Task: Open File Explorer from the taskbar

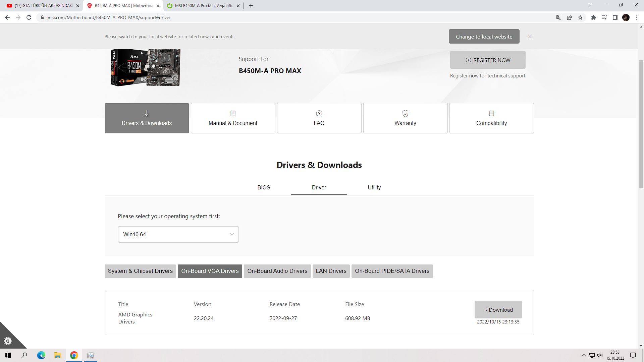Action: 57,355
